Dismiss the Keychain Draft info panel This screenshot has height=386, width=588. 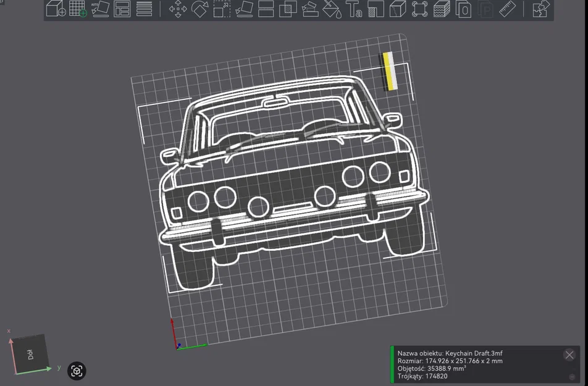569,355
